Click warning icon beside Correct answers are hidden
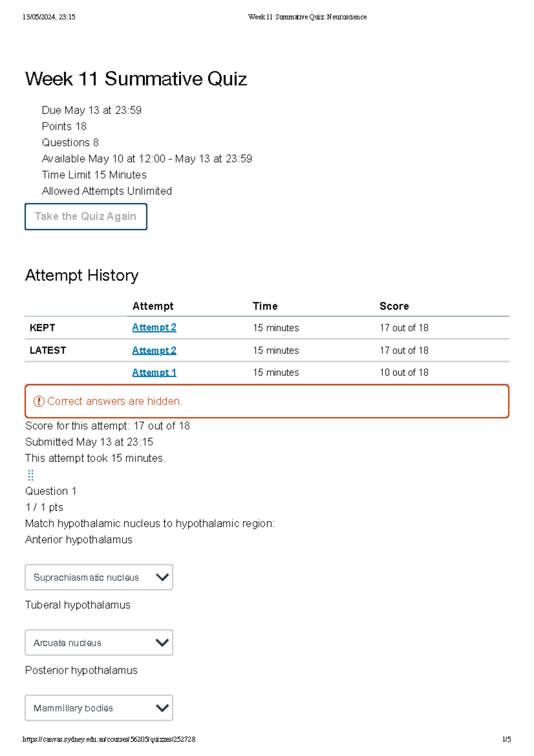Viewport: 534px width, 756px height. click(x=39, y=402)
